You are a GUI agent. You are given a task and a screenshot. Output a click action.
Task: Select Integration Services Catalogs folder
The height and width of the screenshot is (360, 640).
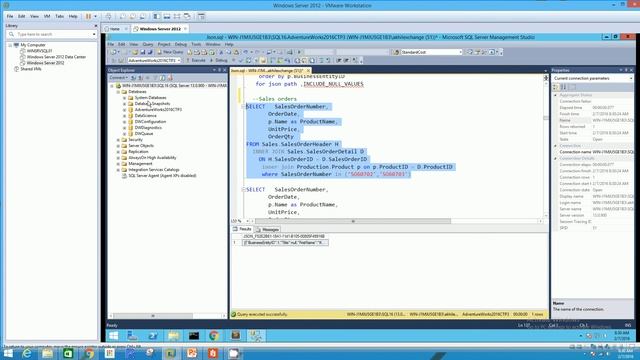pyautogui.click(x=154, y=169)
